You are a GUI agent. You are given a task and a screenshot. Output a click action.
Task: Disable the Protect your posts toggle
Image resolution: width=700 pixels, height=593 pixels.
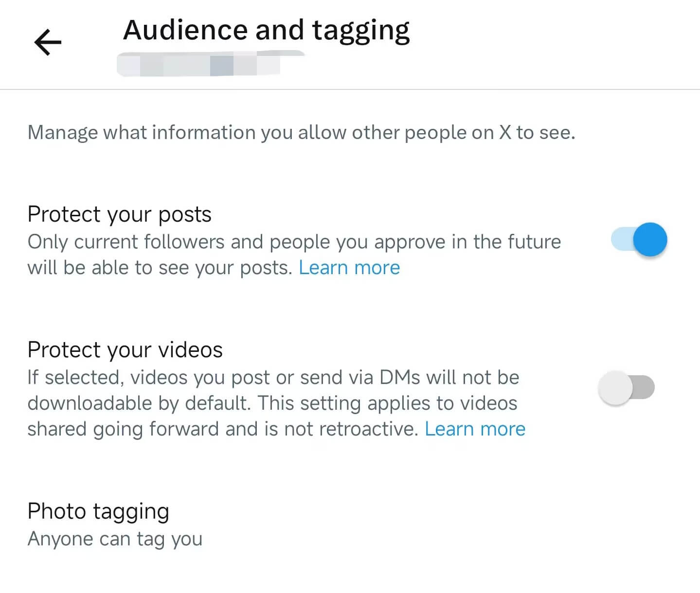pos(638,239)
